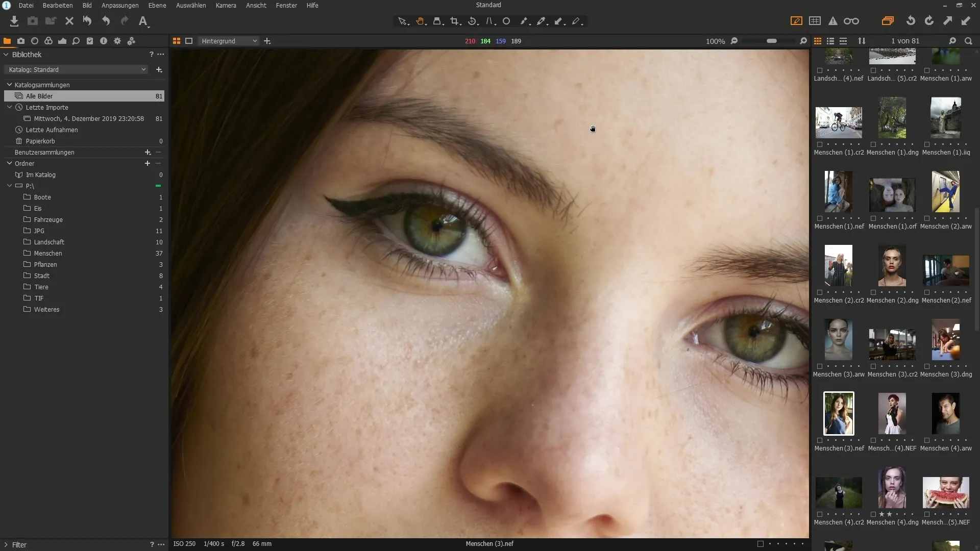Open the Ansicht menu
This screenshot has height=551, width=980.
pos(256,5)
